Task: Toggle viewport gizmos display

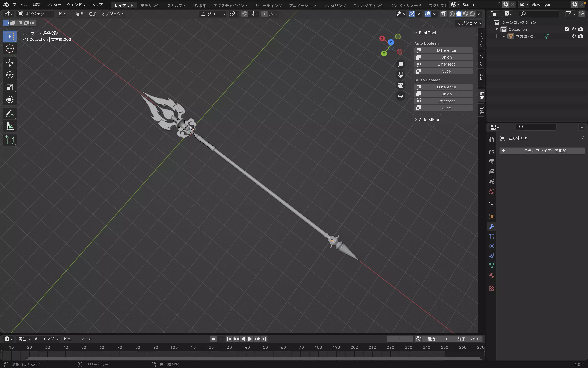Action: point(412,14)
